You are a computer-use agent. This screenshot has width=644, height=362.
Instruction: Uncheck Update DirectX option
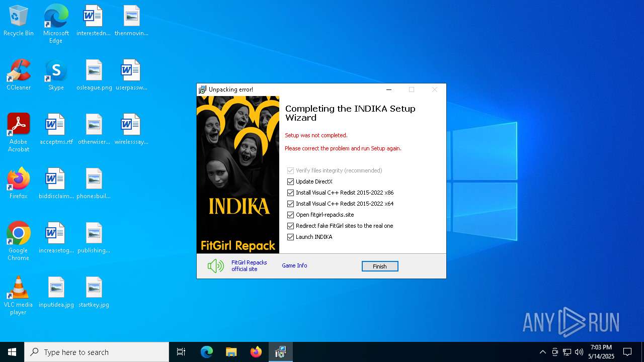pyautogui.click(x=290, y=182)
